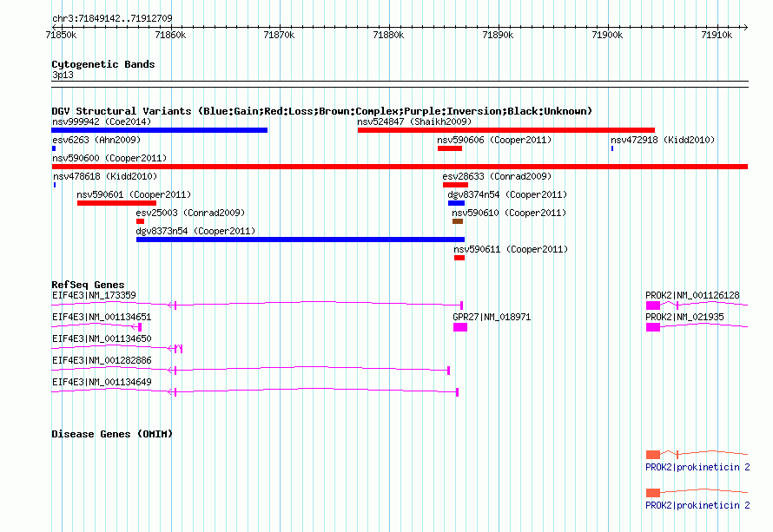Select the chr3:71849142..71912709 coordinate text
This screenshot has width=773, height=532.
112,18
